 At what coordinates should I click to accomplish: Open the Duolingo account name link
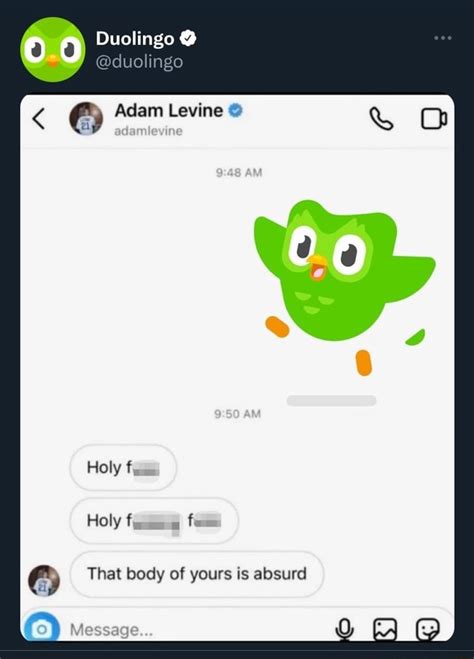click(135, 39)
